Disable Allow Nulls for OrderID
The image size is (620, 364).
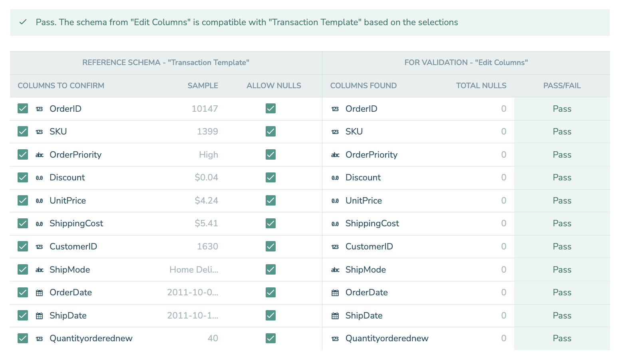pyautogui.click(x=270, y=109)
